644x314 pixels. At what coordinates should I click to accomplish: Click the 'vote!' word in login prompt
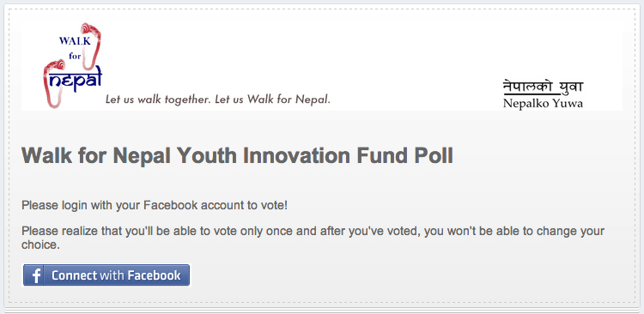(275, 205)
